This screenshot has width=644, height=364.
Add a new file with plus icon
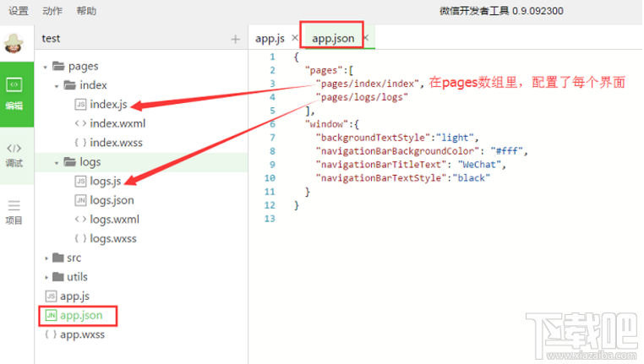point(235,39)
